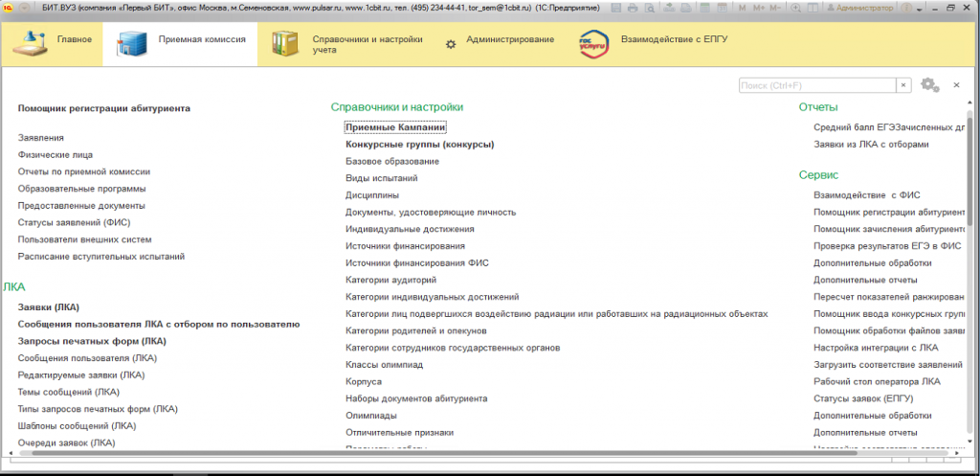Click the vertical scrollbar up arrow
Viewport: 980px width, 476px height.
click(x=970, y=103)
